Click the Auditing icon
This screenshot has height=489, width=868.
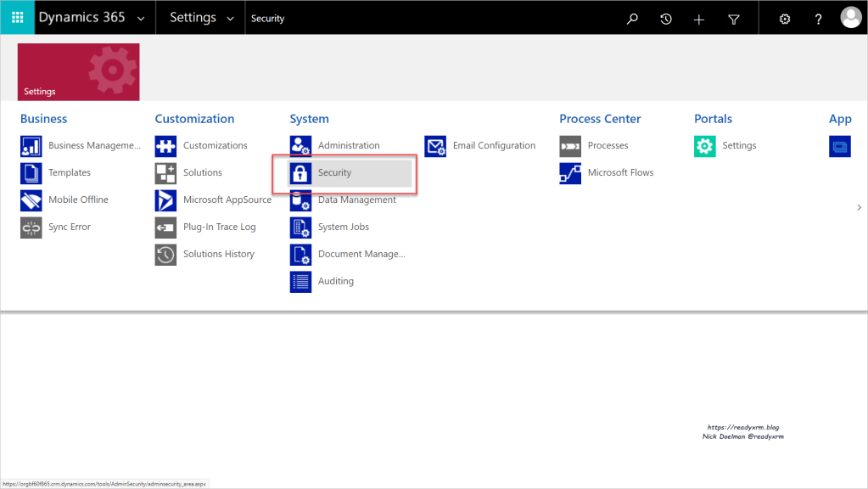coord(300,282)
